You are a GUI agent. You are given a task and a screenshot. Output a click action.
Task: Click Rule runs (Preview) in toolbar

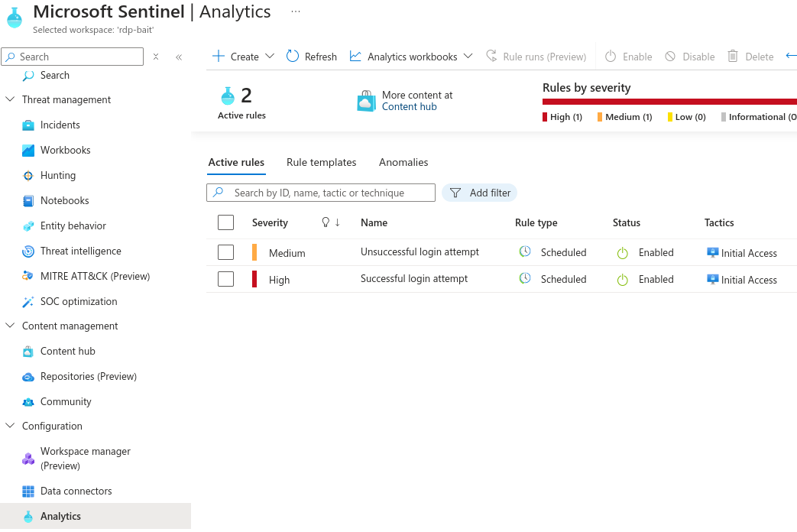536,57
